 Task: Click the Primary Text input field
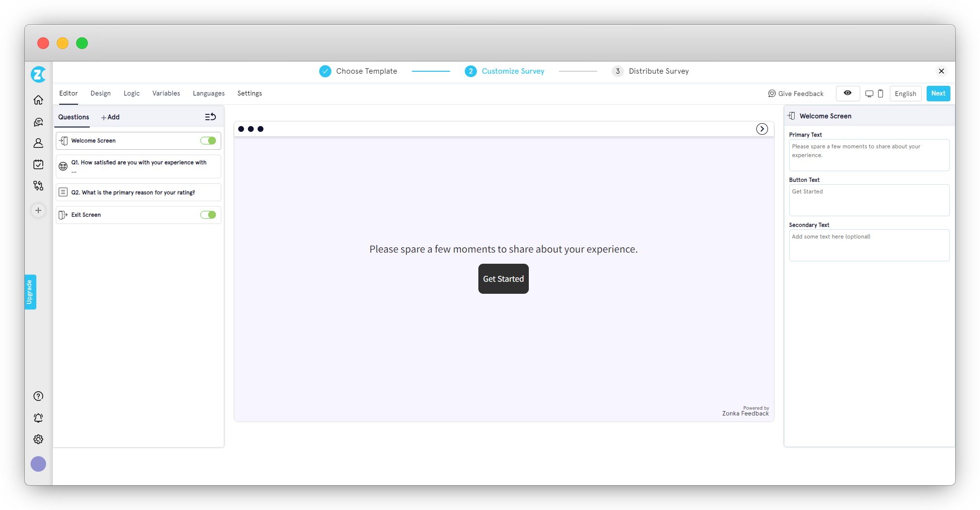click(869, 155)
